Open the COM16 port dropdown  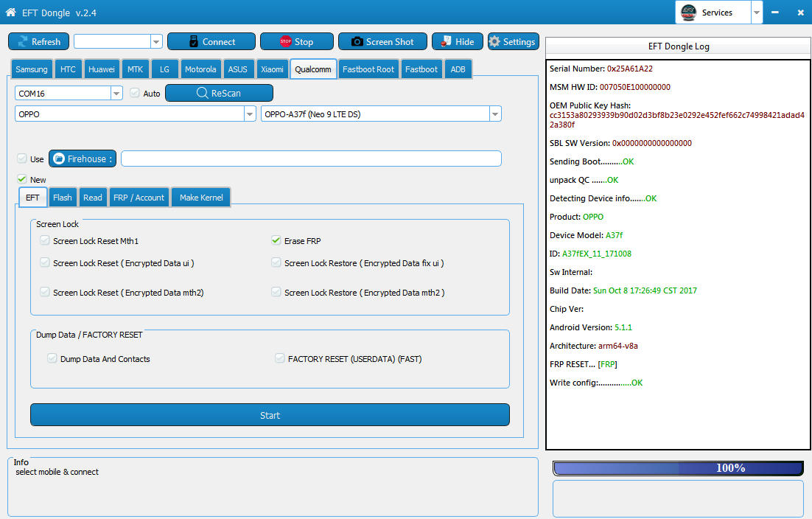pyautogui.click(x=116, y=93)
